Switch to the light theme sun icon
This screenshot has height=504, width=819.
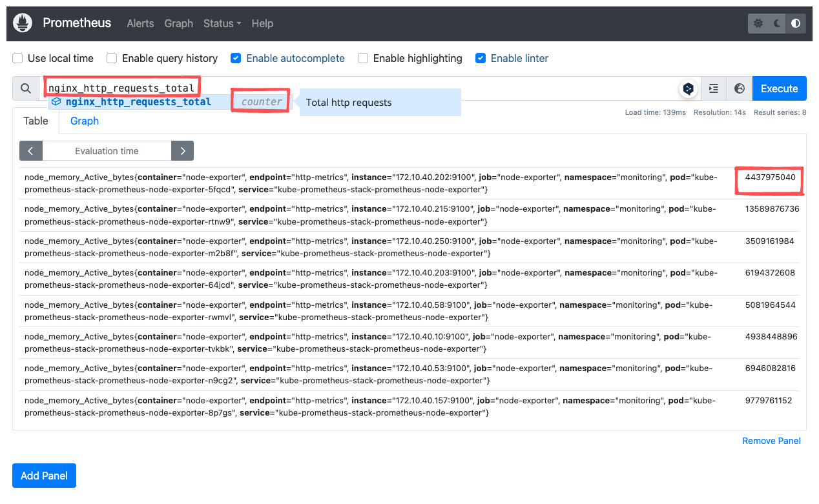click(758, 23)
